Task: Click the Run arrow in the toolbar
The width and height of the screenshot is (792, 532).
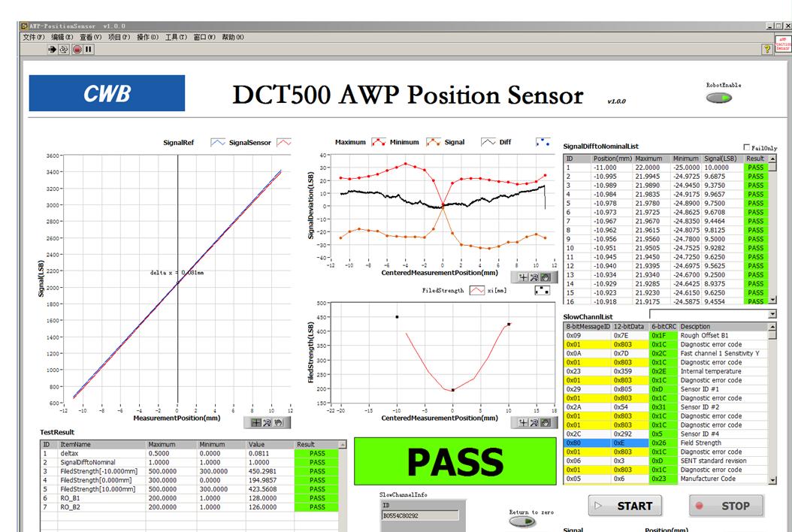Action: pos(52,49)
